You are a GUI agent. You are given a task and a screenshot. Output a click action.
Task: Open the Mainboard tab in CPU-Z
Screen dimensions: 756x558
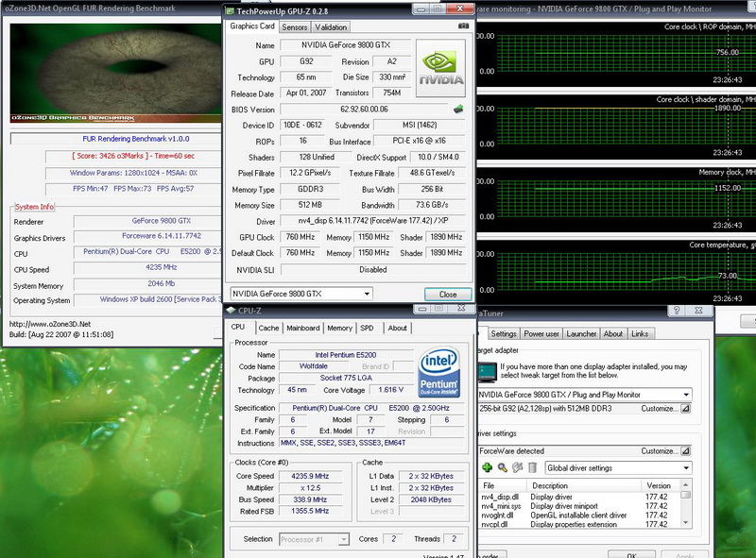click(302, 328)
